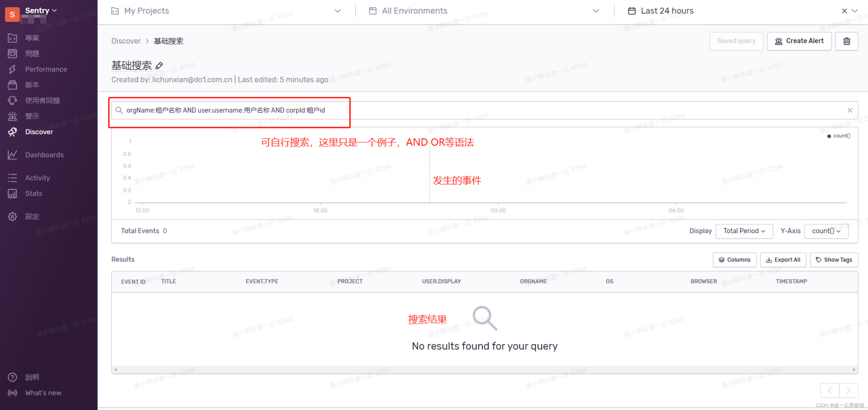
Task: Click the pencil icon beside 基础搜索 title
Action: click(x=159, y=66)
